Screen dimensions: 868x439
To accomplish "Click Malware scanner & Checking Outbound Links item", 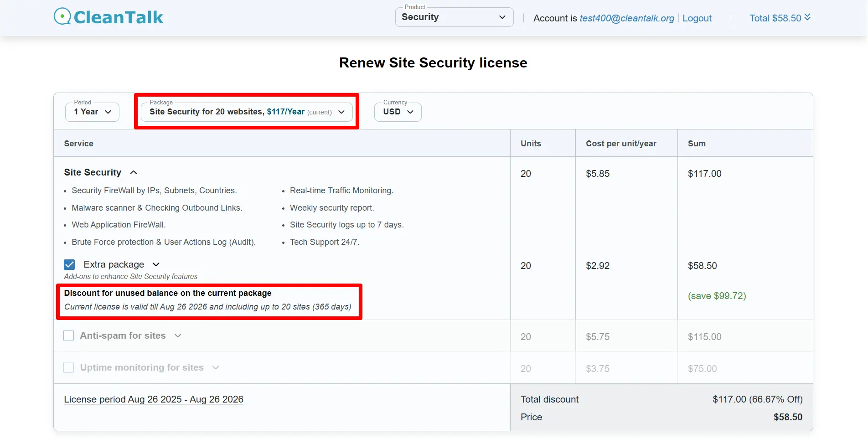I will pyautogui.click(x=157, y=208).
